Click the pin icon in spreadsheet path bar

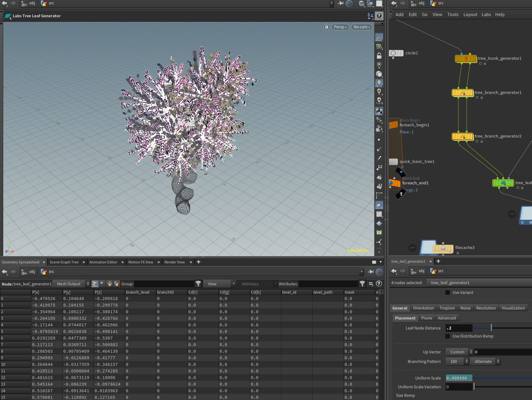(x=370, y=272)
